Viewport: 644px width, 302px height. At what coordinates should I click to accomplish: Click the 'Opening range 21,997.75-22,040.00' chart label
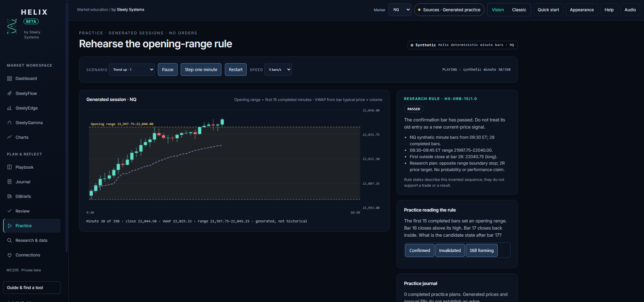pyautogui.click(x=122, y=124)
